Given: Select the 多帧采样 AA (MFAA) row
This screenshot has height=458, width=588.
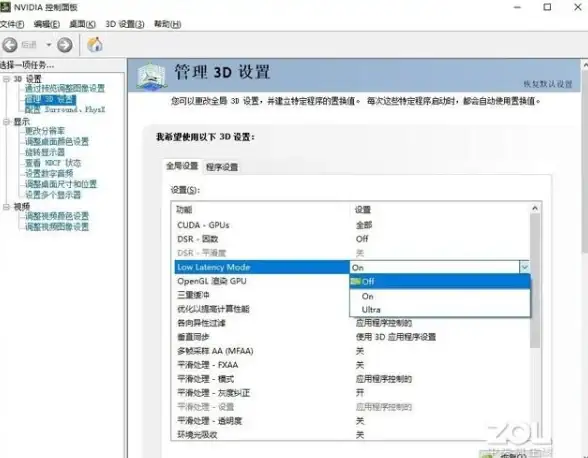Looking at the screenshot, I should [352, 351].
